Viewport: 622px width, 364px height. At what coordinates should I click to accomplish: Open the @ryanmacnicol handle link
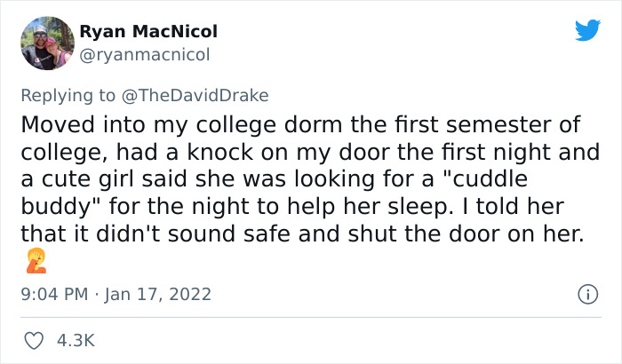tap(145, 55)
